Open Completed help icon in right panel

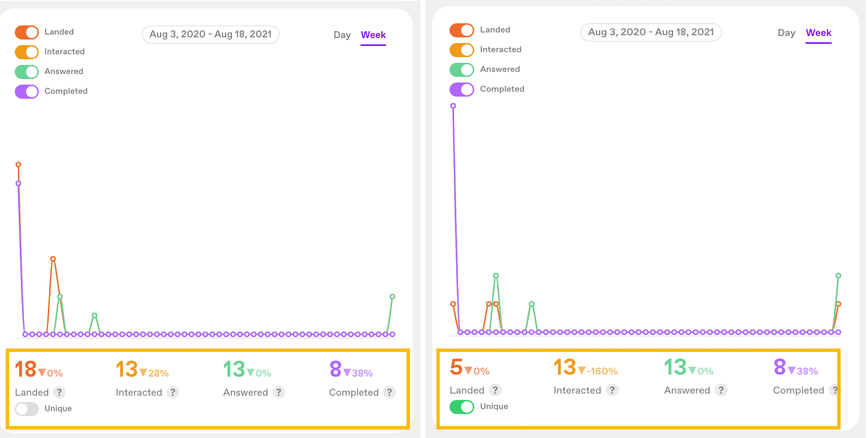(835, 390)
